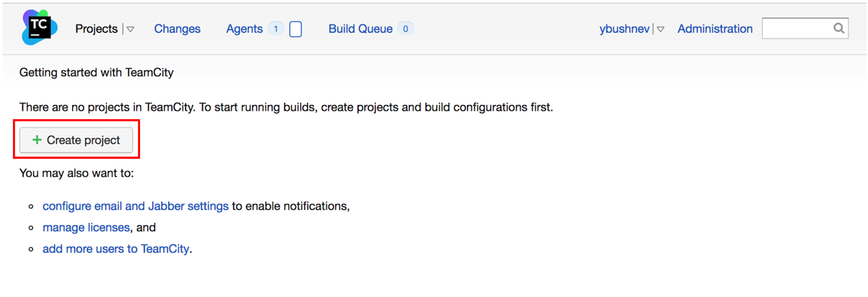The height and width of the screenshot is (297, 868).
Task: Click the search magnifier icon
Action: 839,28
